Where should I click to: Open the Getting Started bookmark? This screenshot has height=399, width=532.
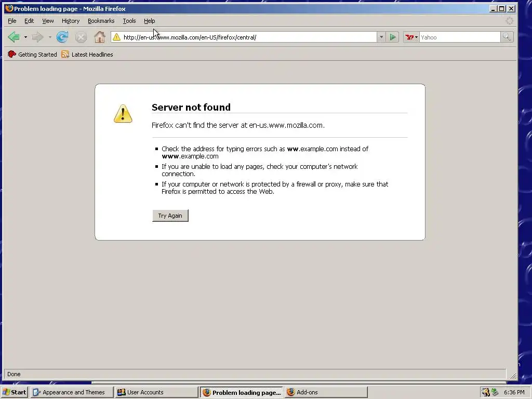pyautogui.click(x=32, y=54)
